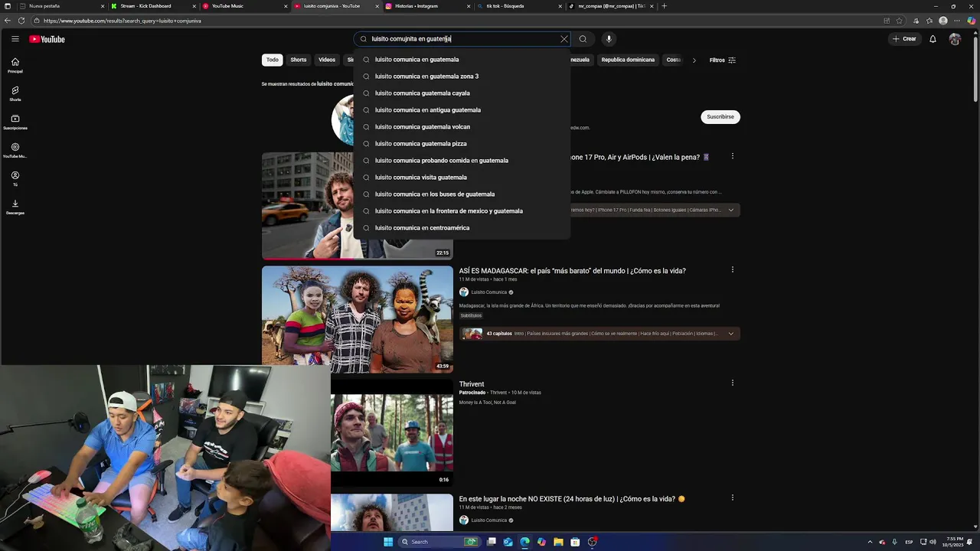Click the Suscribirse button
980x551 pixels.
point(720,117)
